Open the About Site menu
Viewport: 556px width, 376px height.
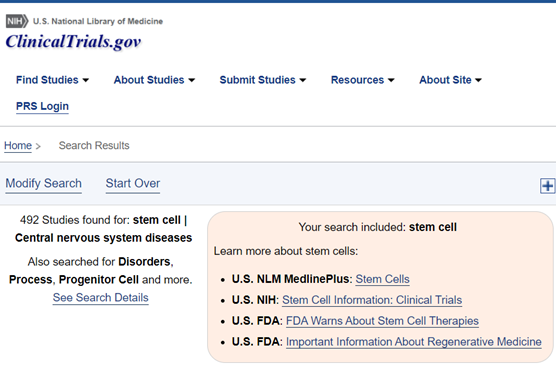[450, 80]
